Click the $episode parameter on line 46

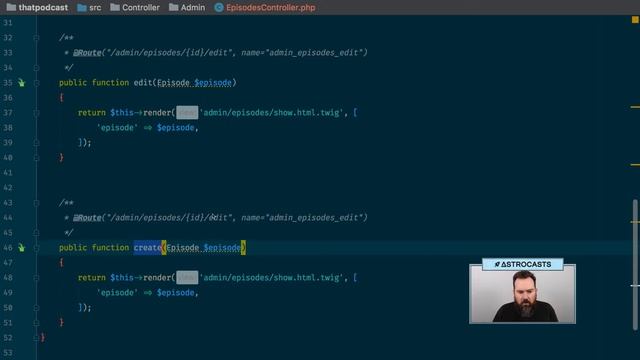tap(222, 248)
